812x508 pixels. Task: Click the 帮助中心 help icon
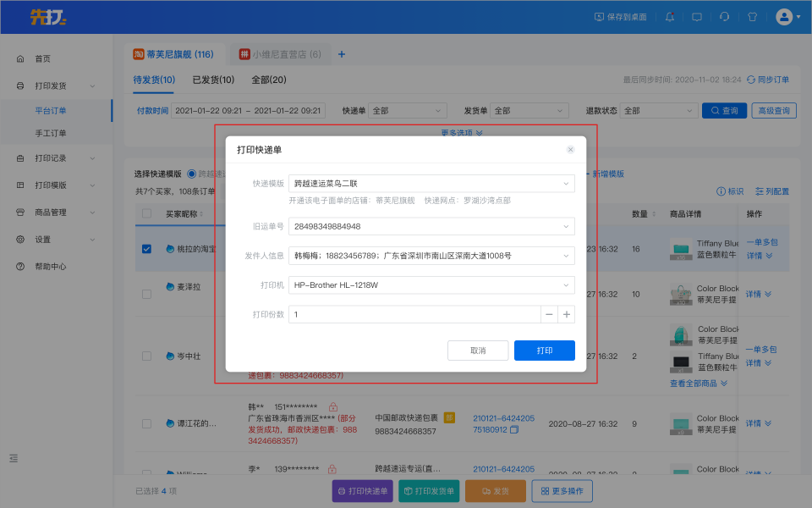coord(20,267)
